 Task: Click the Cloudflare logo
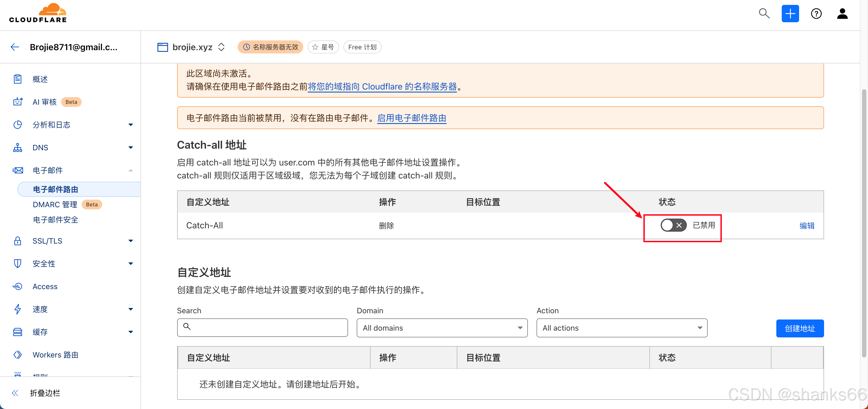tap(38, 14)
